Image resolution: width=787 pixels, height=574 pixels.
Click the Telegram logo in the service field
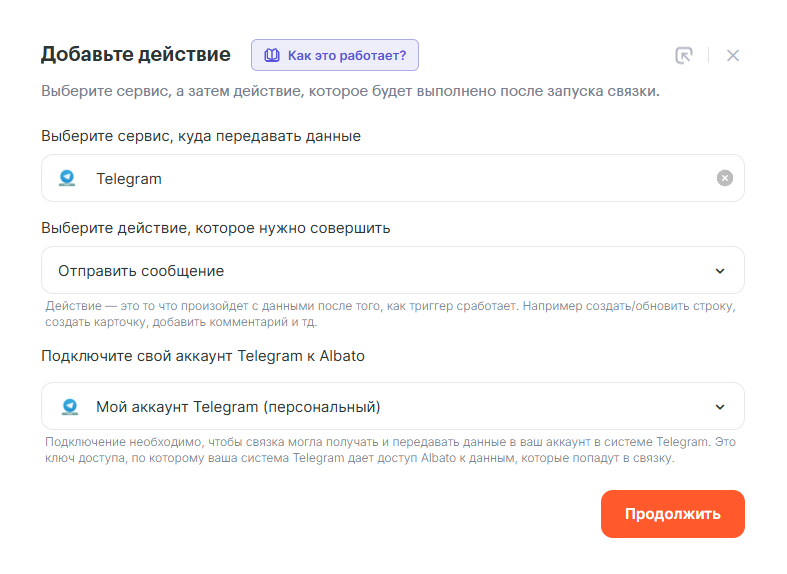pos(68,179)
